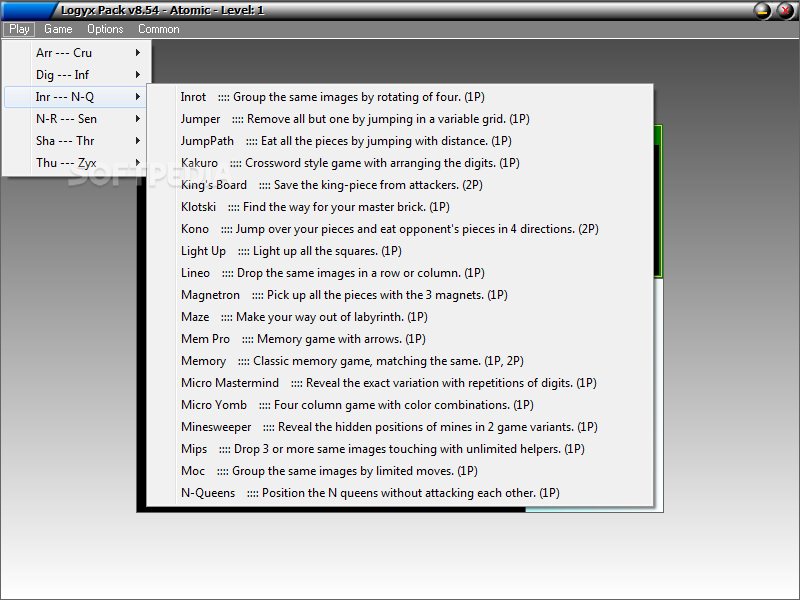800x600 pixels.
Task: Click the arrow beside Sha --- Thr
Action: click(x=138, y=140)
